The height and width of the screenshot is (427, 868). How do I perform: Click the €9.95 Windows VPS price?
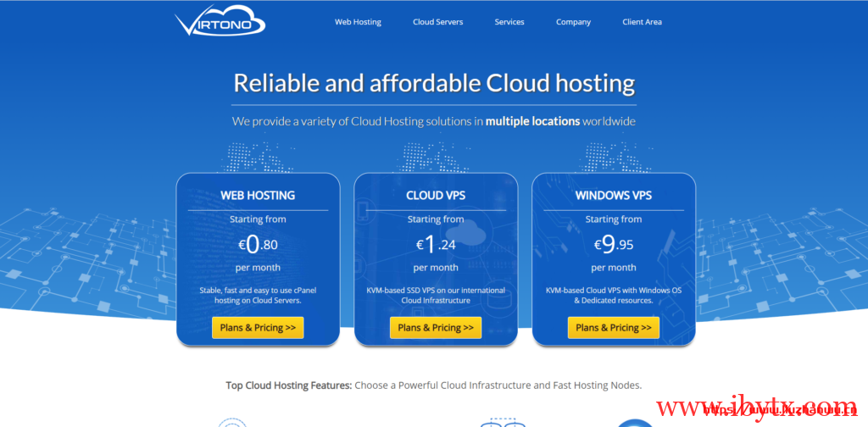[614, 245]
